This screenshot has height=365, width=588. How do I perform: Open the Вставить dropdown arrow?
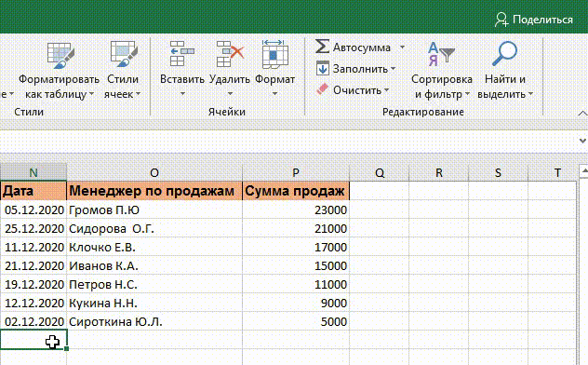[x=182, y=94]
